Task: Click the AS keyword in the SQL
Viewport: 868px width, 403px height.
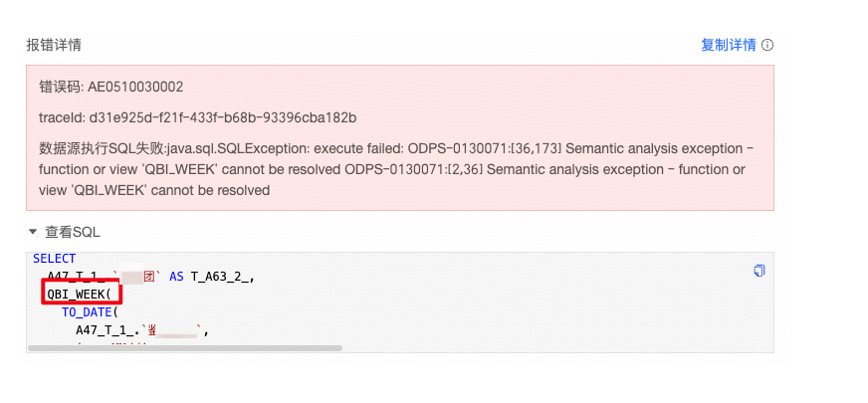Action: [176, 277]
